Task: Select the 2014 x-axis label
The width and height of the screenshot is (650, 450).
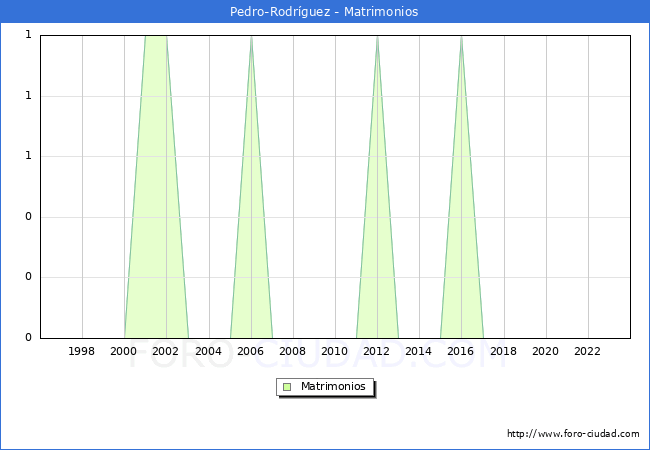Action: coord(419,351)
